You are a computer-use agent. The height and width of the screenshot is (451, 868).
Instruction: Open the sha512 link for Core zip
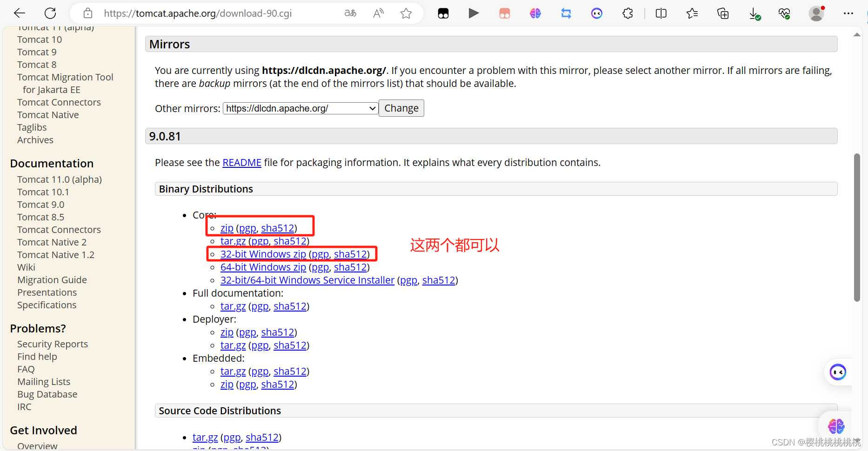[x=278, y=228]
